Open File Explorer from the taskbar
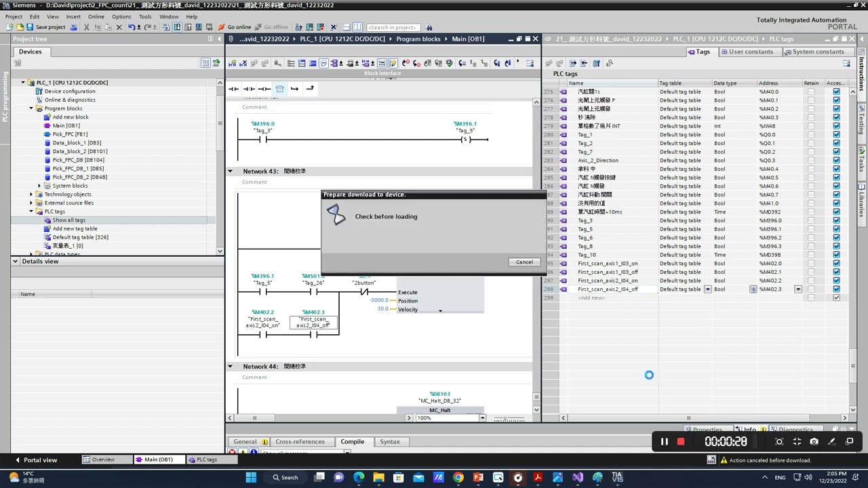This screenshot has height=488, width=868. (379, 477)
